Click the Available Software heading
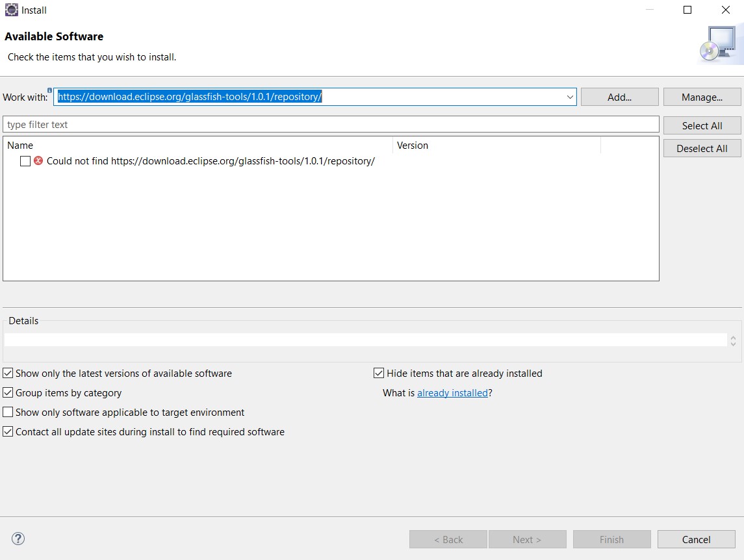The width and height of the screenshot is (744, 560). (54, 36)
